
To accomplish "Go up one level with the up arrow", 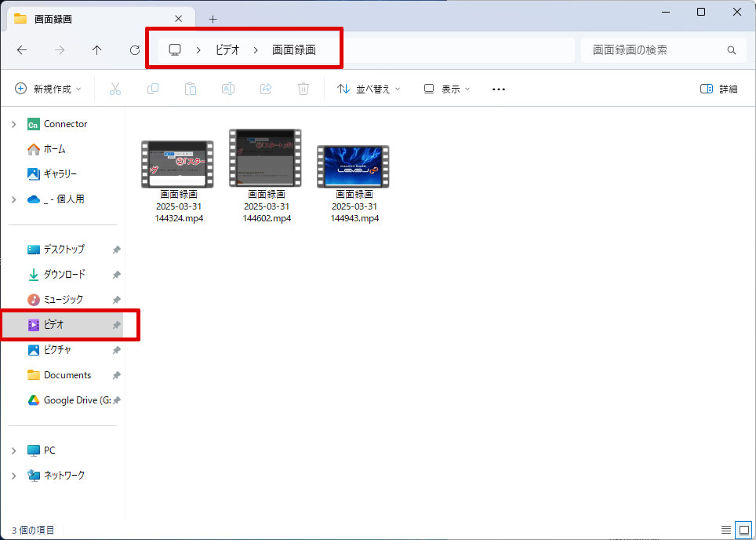I will pos(96,49).
